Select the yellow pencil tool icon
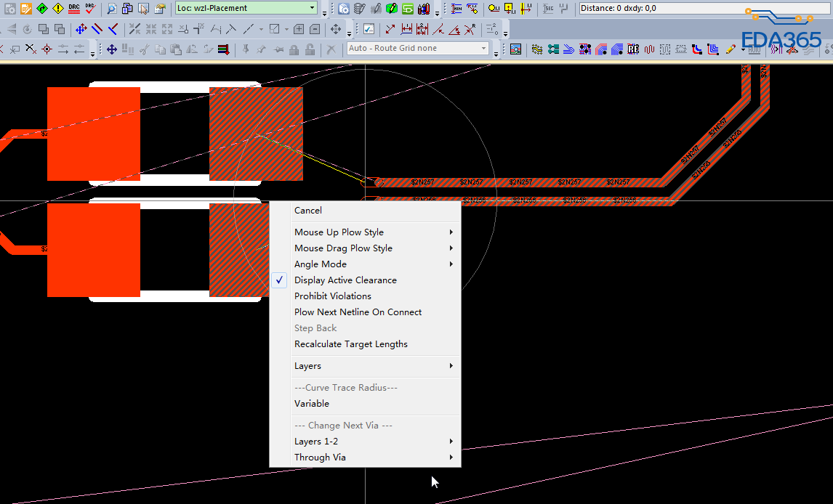 pos(731,49)
